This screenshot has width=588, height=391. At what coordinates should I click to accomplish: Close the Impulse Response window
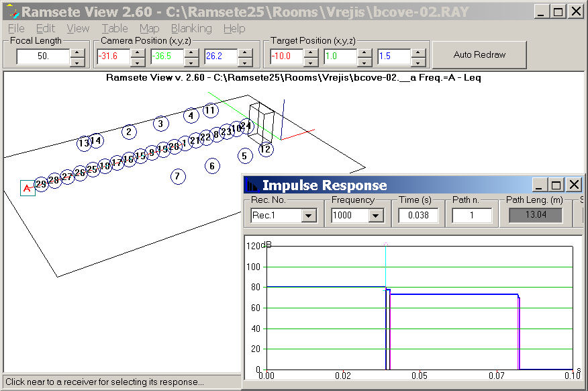pos(574,185)
